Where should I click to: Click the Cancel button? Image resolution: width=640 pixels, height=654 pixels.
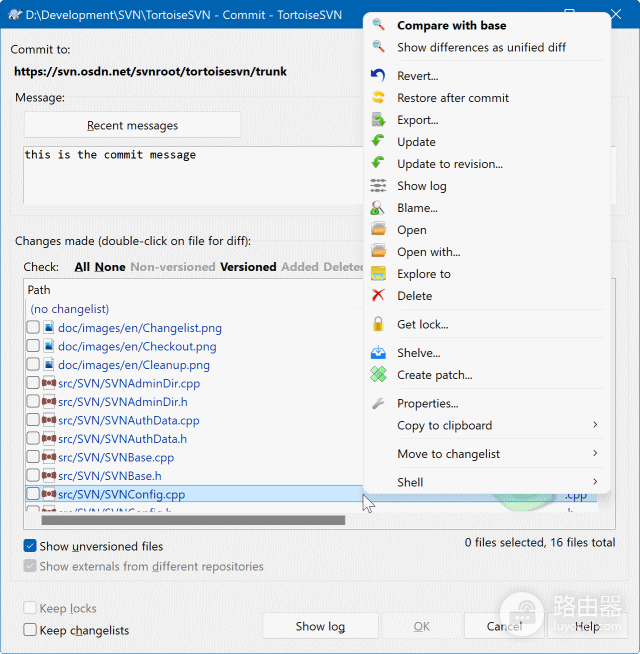click(504, 626)
